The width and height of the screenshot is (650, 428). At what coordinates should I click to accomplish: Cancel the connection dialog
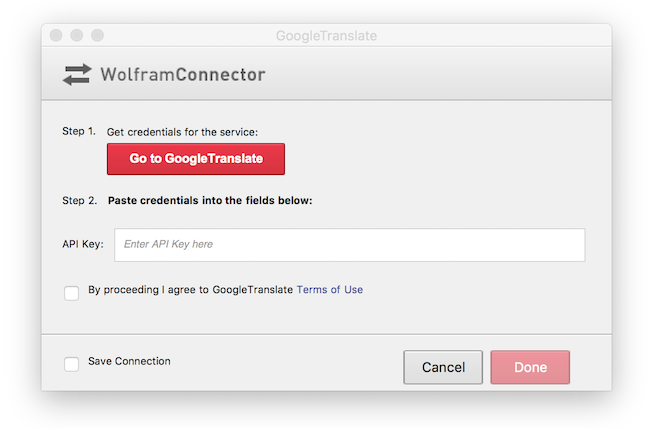tap(443, 367)
